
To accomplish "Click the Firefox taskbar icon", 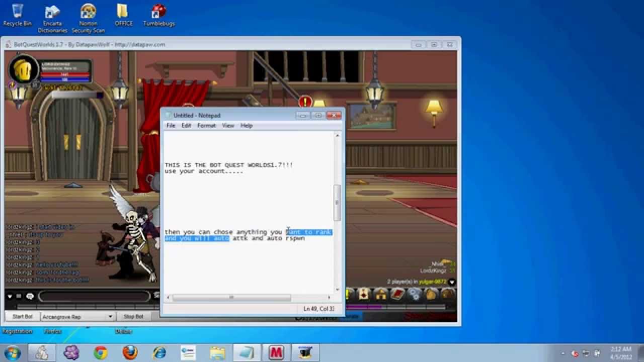I will click(x=130, y=352).
